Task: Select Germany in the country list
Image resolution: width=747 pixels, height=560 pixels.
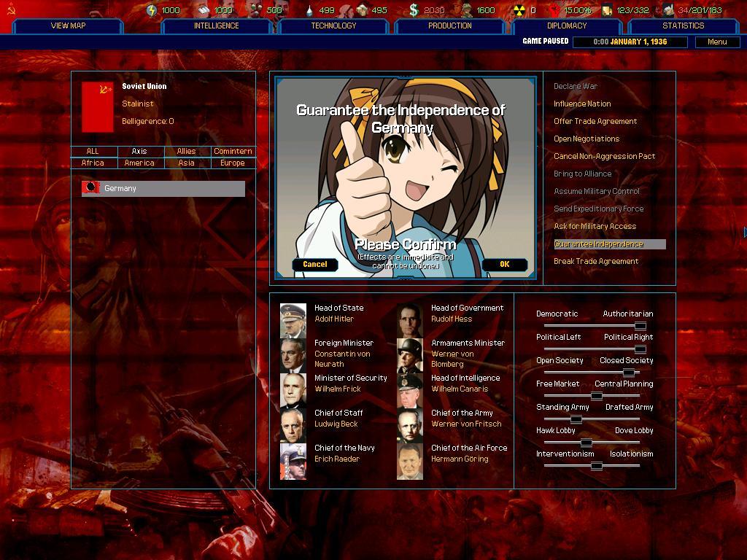Action: 163,189
